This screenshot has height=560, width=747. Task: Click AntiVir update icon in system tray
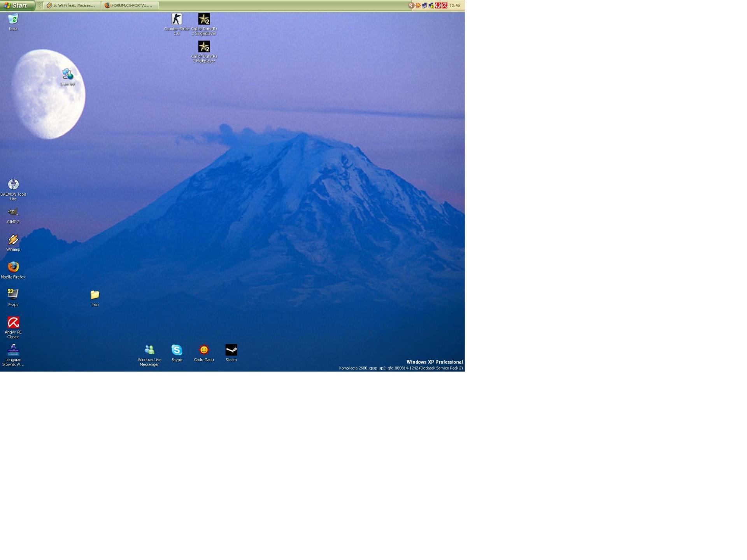click(438, 5)
